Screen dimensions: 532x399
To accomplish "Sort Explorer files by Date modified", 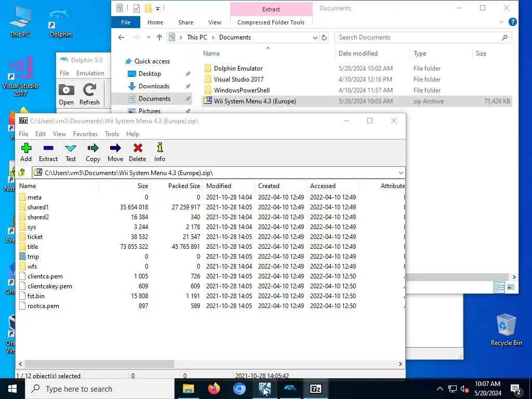I will [x=372, y=54].
